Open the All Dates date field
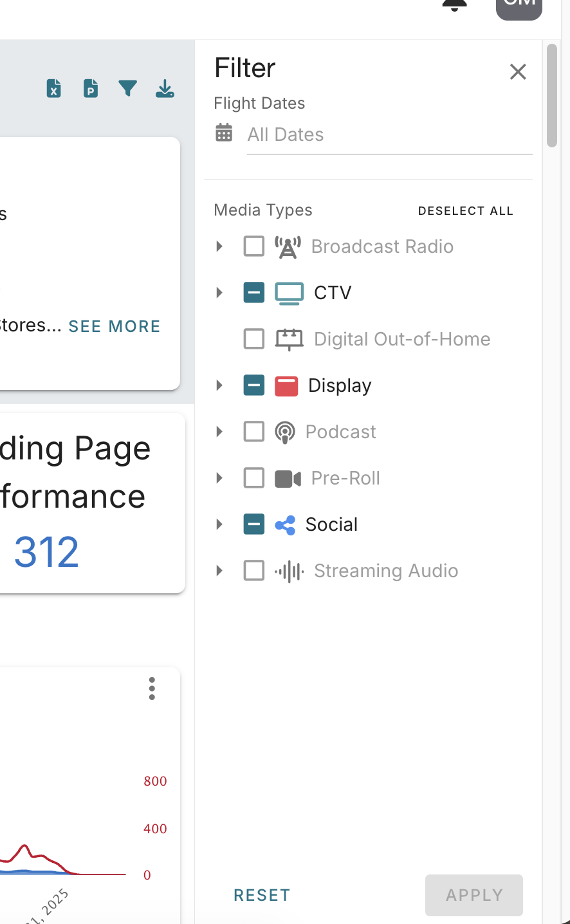Viewport: 570px width, 924px height. tap(390, 134)
